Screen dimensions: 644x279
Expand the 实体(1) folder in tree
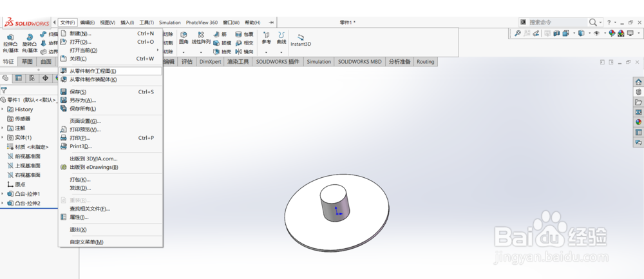tap(3, 137)
